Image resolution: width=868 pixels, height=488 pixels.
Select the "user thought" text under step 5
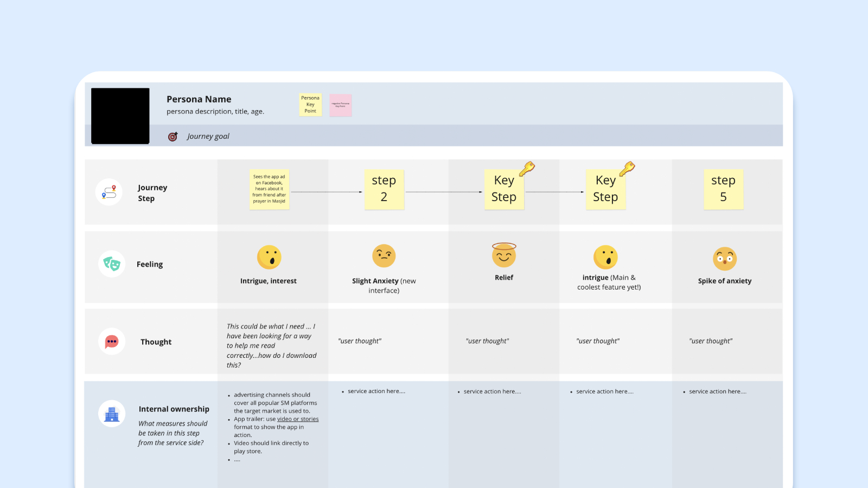711,341
